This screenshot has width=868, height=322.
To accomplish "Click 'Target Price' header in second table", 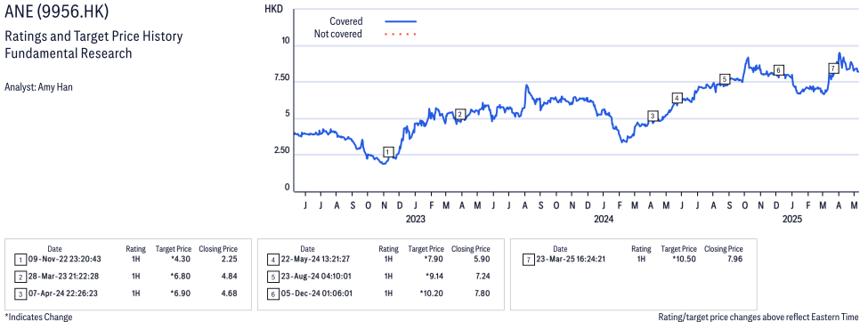I will tap(426, 249).
